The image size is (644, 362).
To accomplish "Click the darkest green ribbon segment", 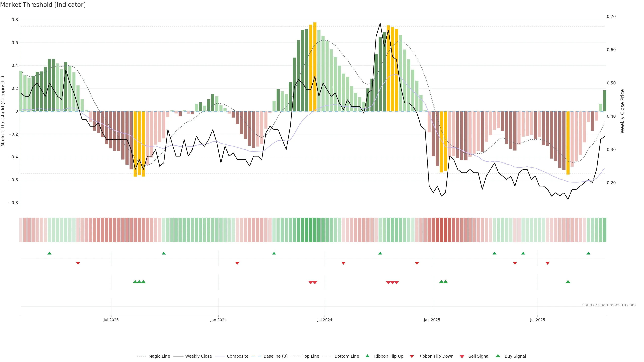I will [311, 230].
